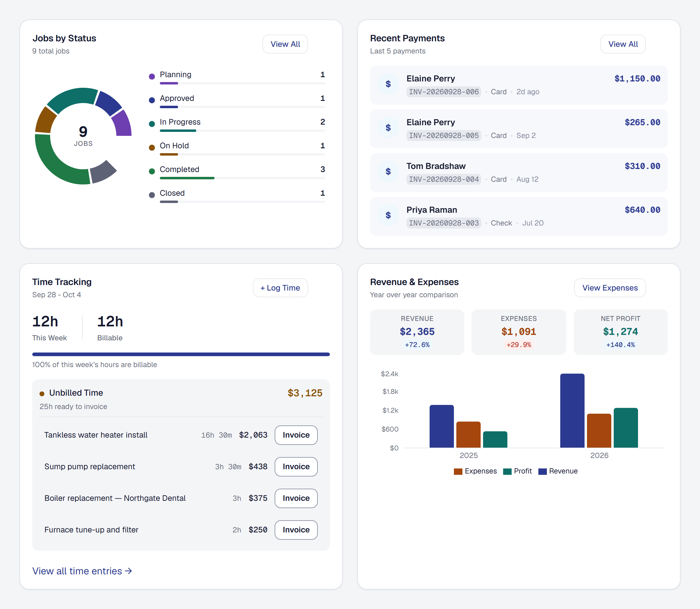Click the +72.6% revenue change badge
This screenshot has width=700, height=609.
click(417, 345)
